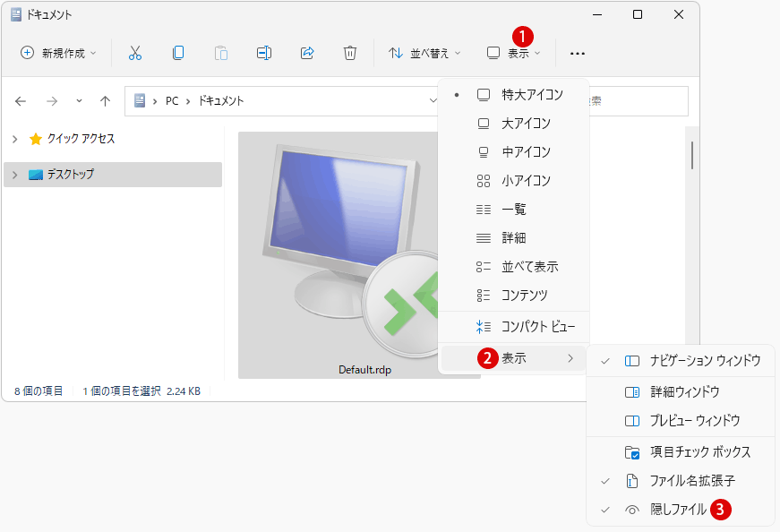Click the chevron between PC and ドキュメント
The height and width of the screenshot is (532, 780).
coord(188,101)
